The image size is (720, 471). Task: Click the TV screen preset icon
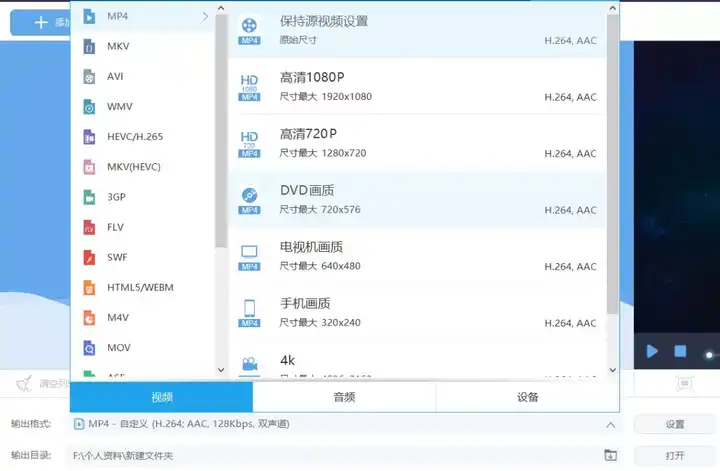coord(249,257)
